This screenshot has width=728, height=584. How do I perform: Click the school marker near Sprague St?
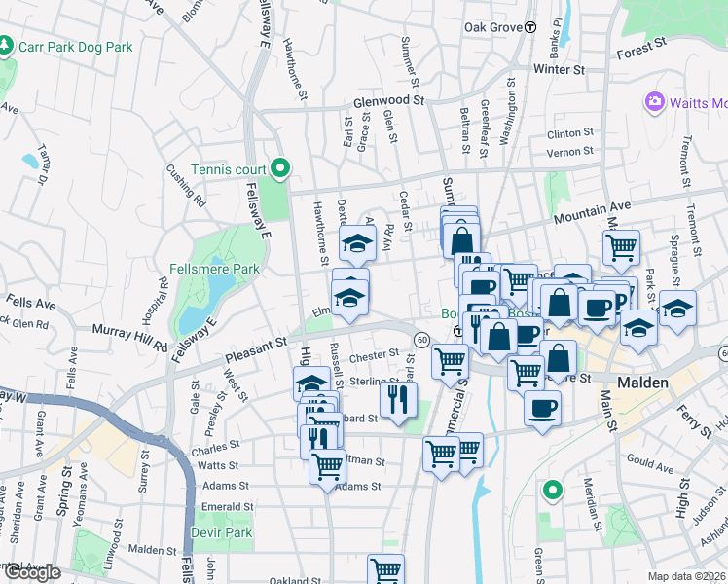coord(677,310)
